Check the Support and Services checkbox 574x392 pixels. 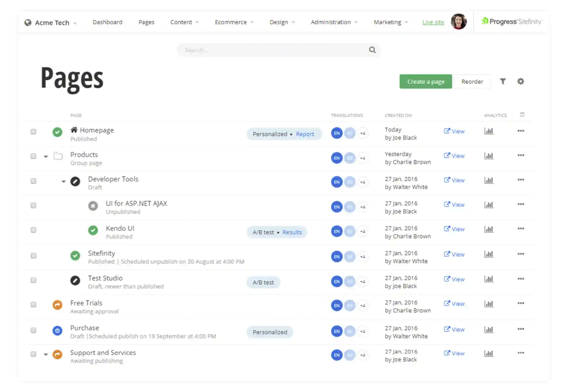point(33,354)
